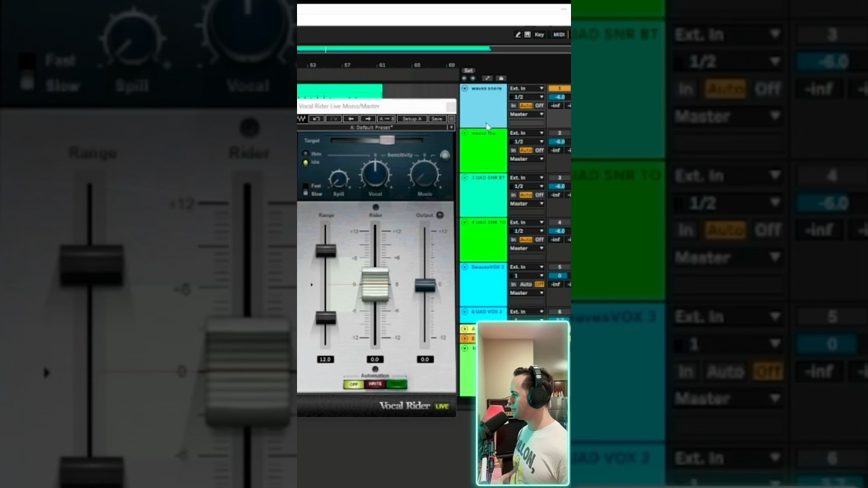Open waves top track Ext. In dropdown
The height and width of the screenshot is (488, 868).
point(527,133)
